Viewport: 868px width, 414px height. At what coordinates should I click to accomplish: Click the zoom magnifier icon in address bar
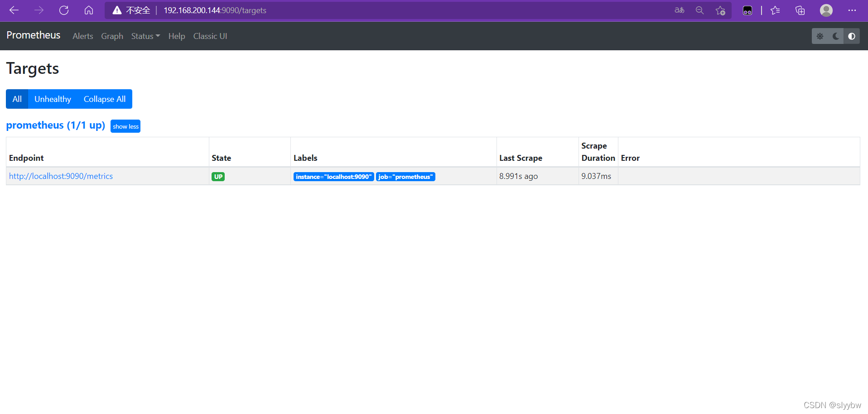[700, 10]
